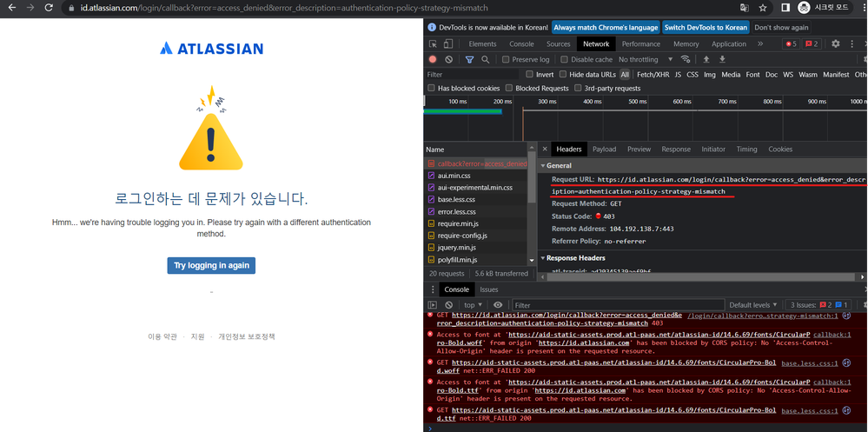Filter requests by CSS type
The image size is (868, 432).
(x=692, y=74)
